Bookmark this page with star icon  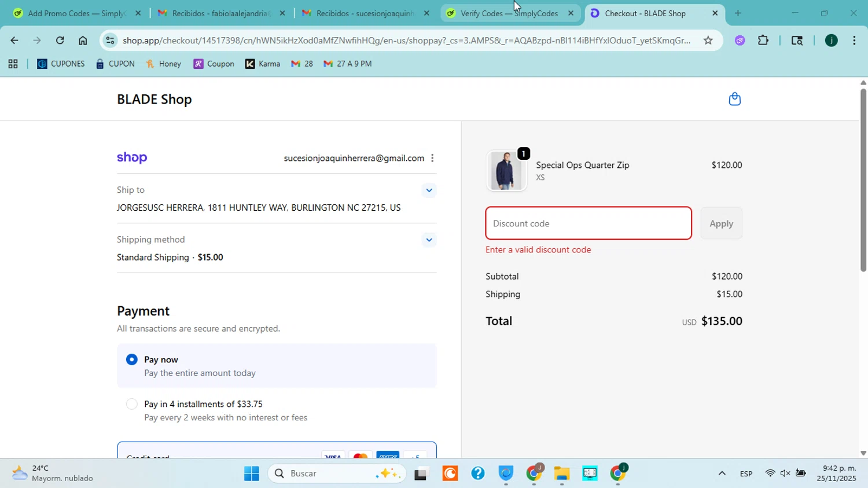tap(708, 40)
